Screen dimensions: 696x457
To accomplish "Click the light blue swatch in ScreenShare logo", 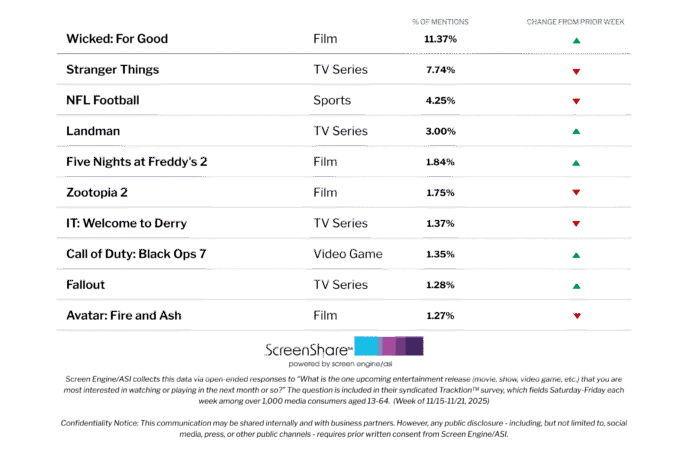I will point(366,346).
